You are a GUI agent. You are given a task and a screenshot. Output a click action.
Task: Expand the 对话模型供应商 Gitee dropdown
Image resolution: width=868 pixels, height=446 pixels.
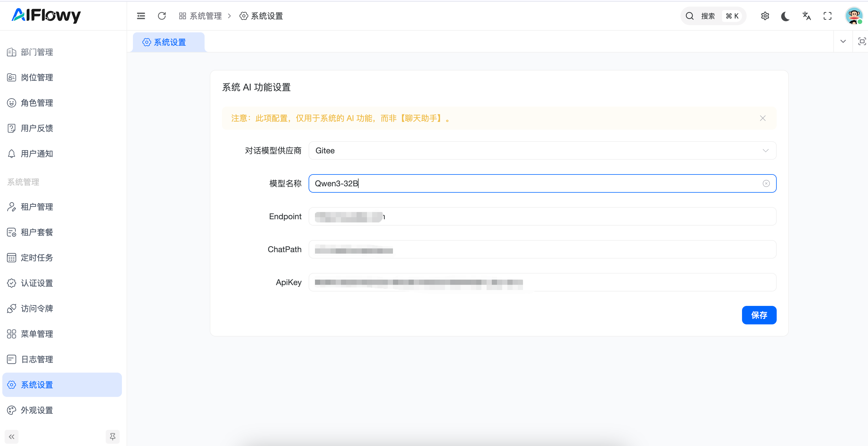[x=542, y=150]
